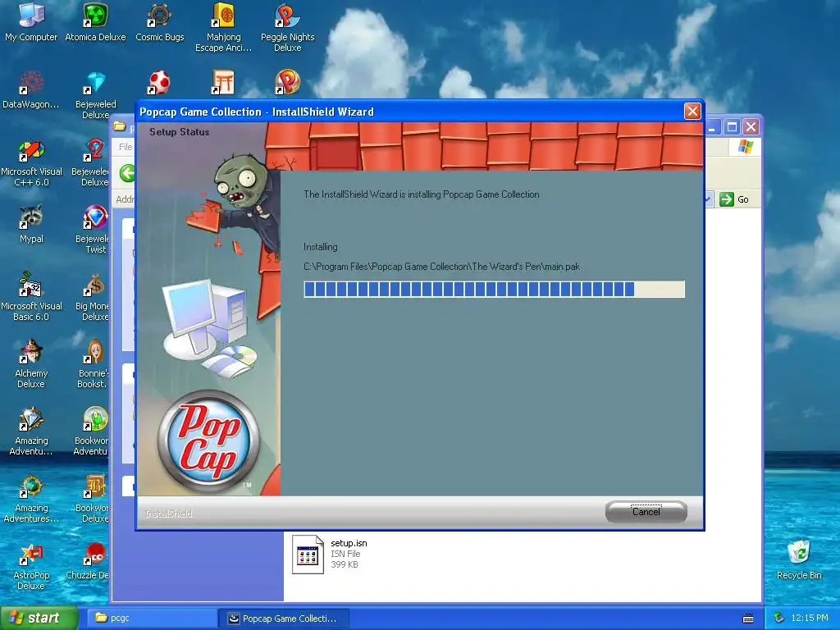Image resolution: width=840 pixels, height=630 pixels.
Task: Open Amazing Adventures globe-icon shortcut
Action: (31, 500)
